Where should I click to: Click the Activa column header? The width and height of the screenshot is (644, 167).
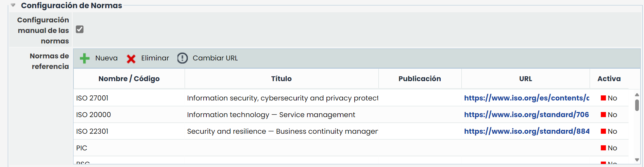click(x=609, y=79)
